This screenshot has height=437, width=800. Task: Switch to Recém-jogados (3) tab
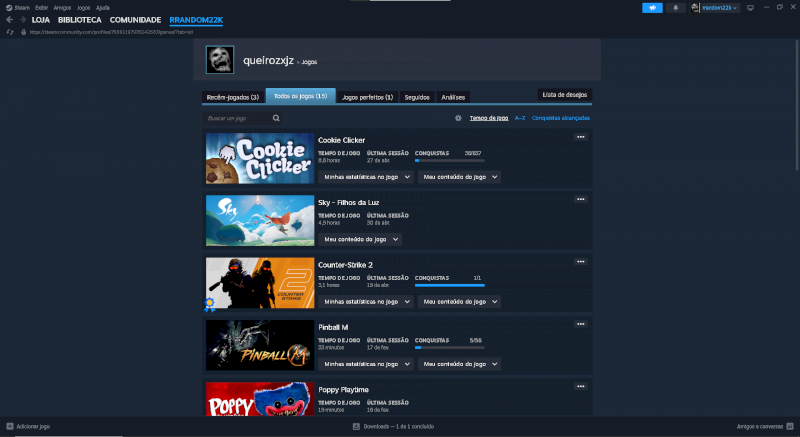pyautogui.click(x=233, y=97)
